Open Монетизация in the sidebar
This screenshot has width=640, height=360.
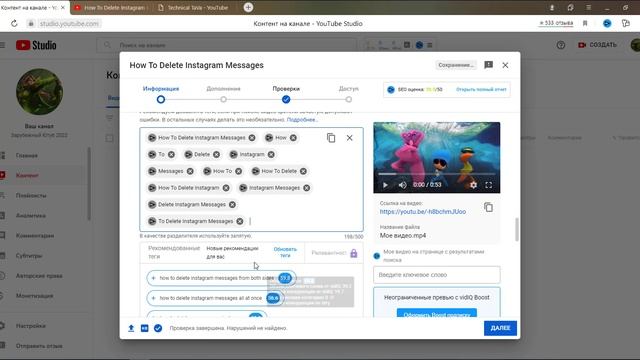[x=34, y=296]
